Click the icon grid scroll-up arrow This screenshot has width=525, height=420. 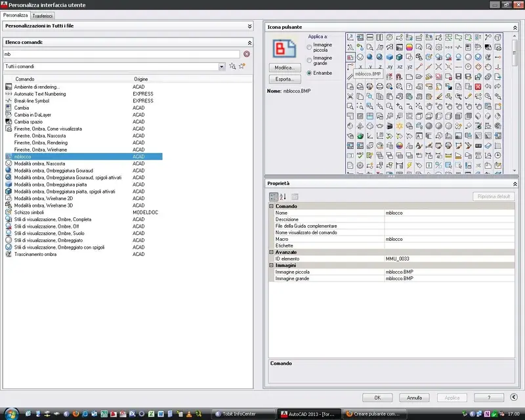pyautogui.click(x=514, y=36)
